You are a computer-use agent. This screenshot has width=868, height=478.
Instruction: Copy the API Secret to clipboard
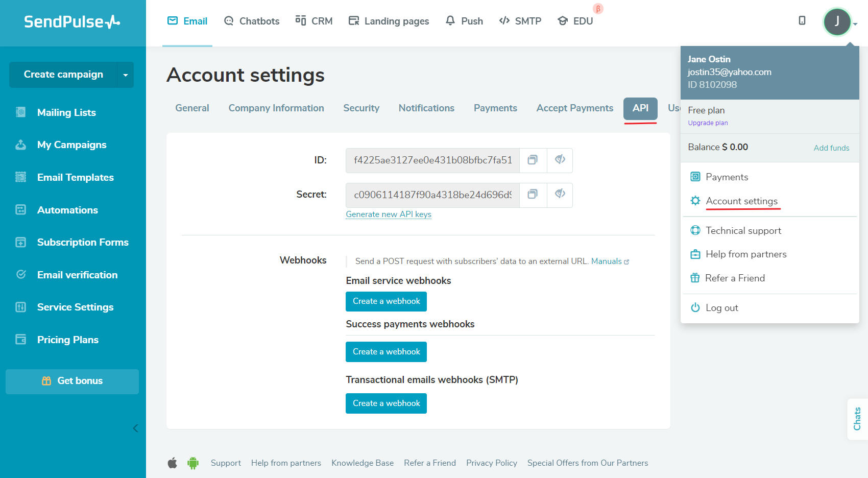pos(533,195)
